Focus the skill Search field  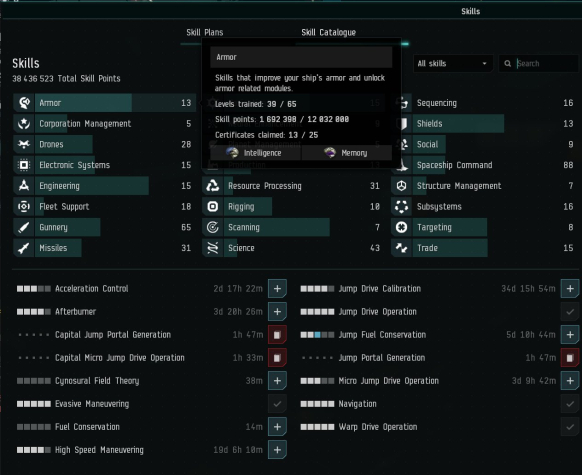point(539,63)
